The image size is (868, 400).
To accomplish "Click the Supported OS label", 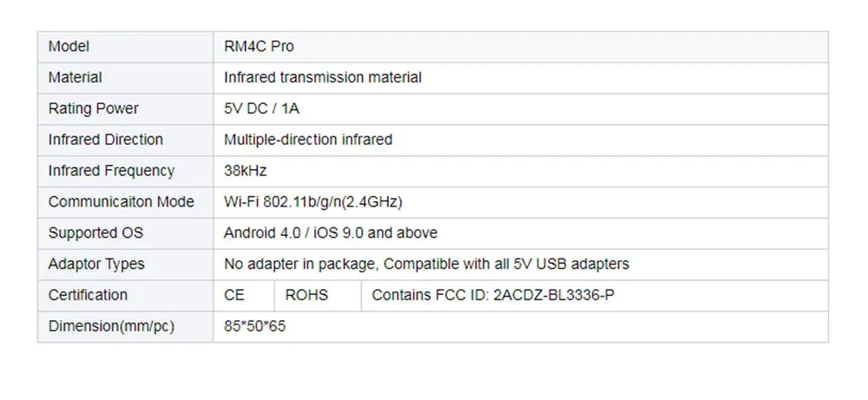I will tap(96, 233).
